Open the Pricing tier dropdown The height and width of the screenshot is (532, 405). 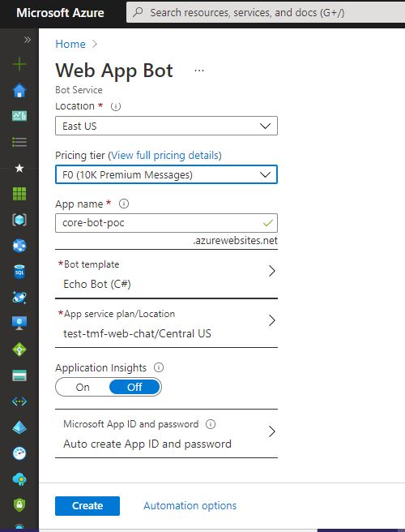pos(166,174)
